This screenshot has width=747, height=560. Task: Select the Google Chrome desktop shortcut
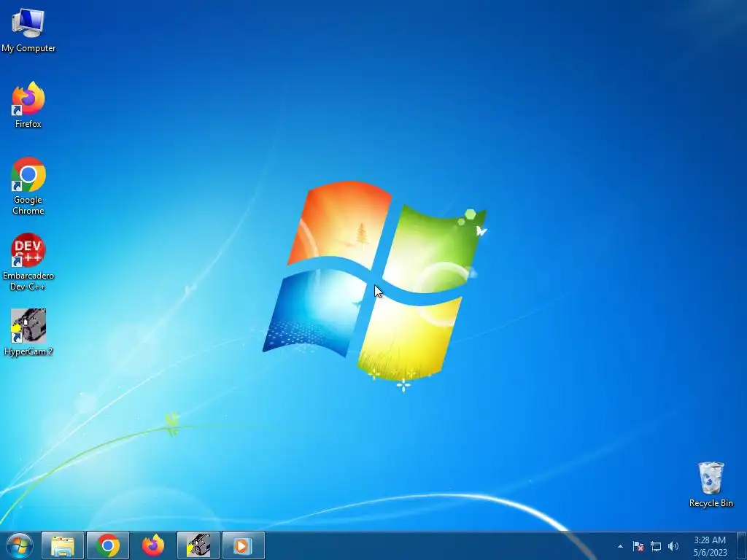[28, 186]
